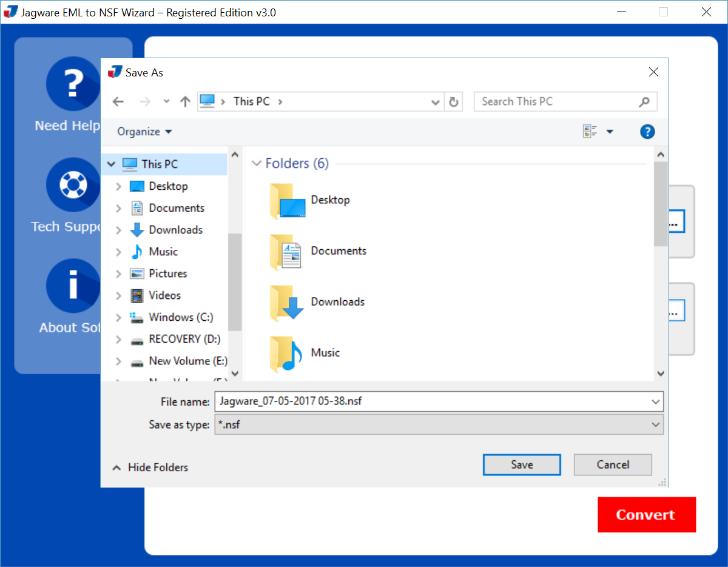This screenshot has width=728, height=567.
Task: Open Downloads folder in the folders pane
Action: [318, 303]
